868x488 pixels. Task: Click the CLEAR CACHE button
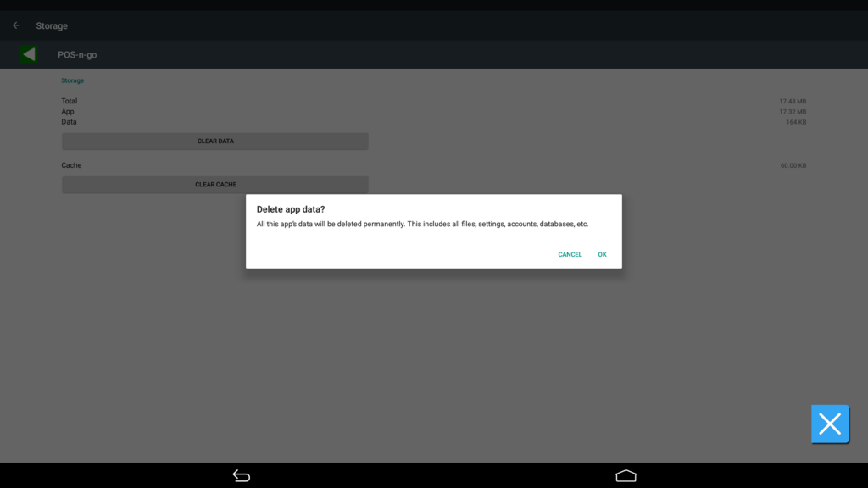coord(214,184)
